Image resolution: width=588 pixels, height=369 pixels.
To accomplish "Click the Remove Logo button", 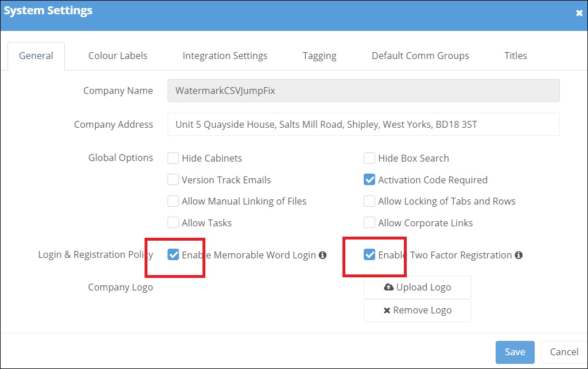I will tap(418, 310).
